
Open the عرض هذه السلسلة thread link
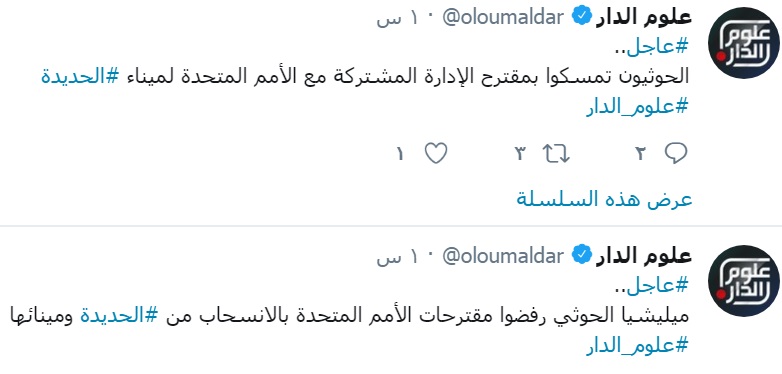[x=604, y=199]
